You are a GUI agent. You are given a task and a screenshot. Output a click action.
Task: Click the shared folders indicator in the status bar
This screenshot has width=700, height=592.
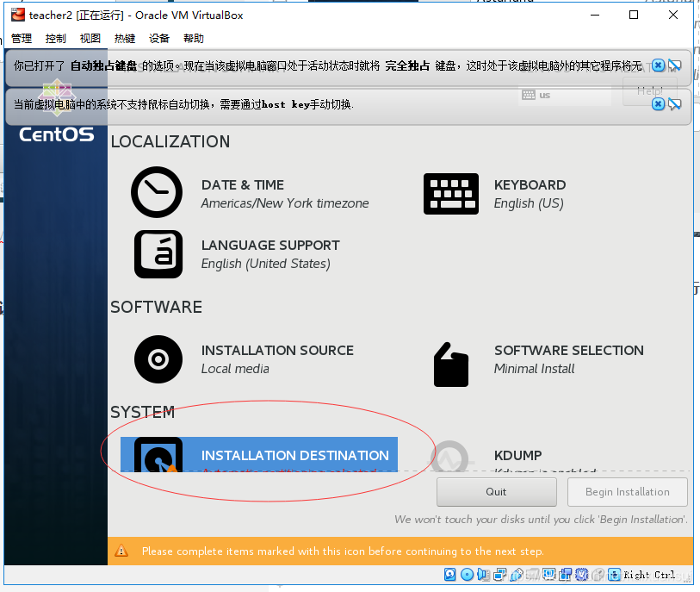click(x=533, y=575)
